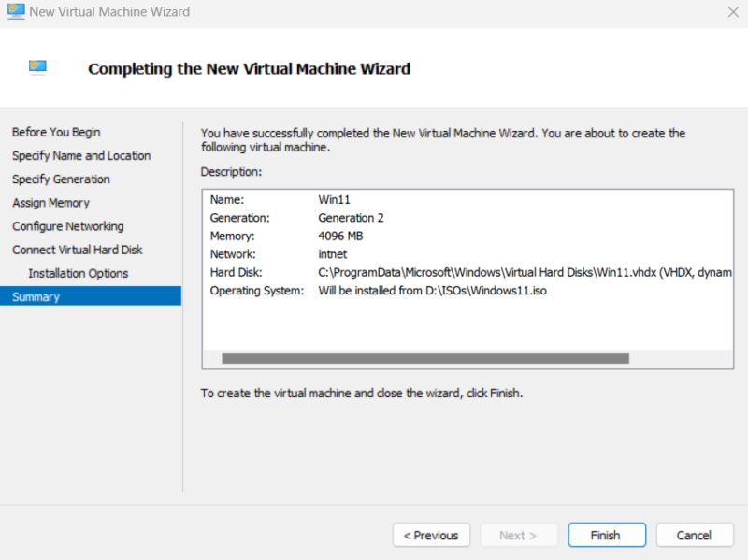Select the Specify Generation step

pyautogui.click(x=61, y=179)
